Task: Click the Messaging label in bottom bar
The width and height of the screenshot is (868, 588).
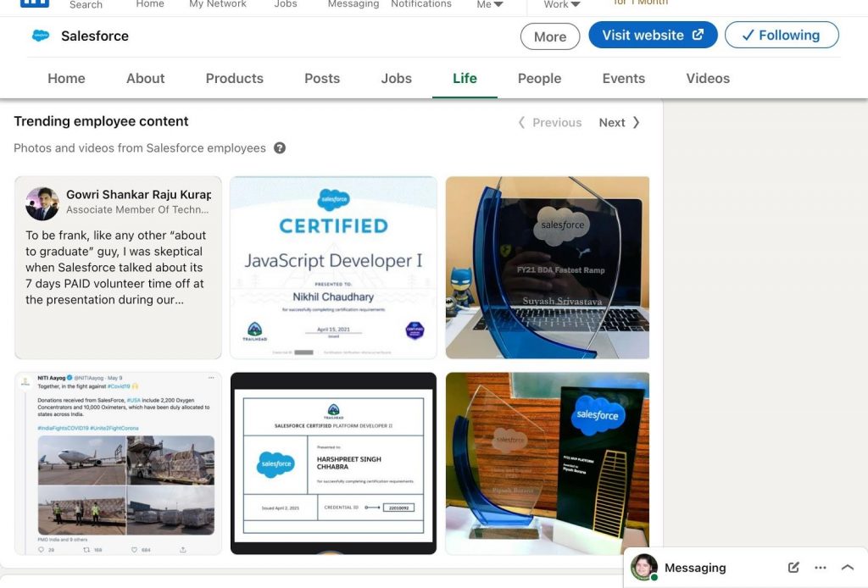Action: click(695, 568)
